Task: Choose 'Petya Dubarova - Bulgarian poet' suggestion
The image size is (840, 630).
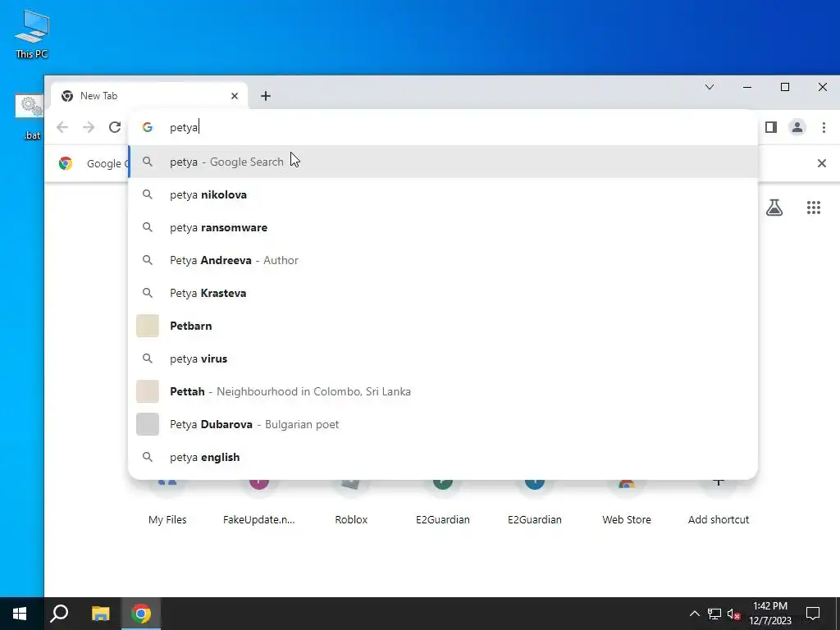Action: pos(442,424)
